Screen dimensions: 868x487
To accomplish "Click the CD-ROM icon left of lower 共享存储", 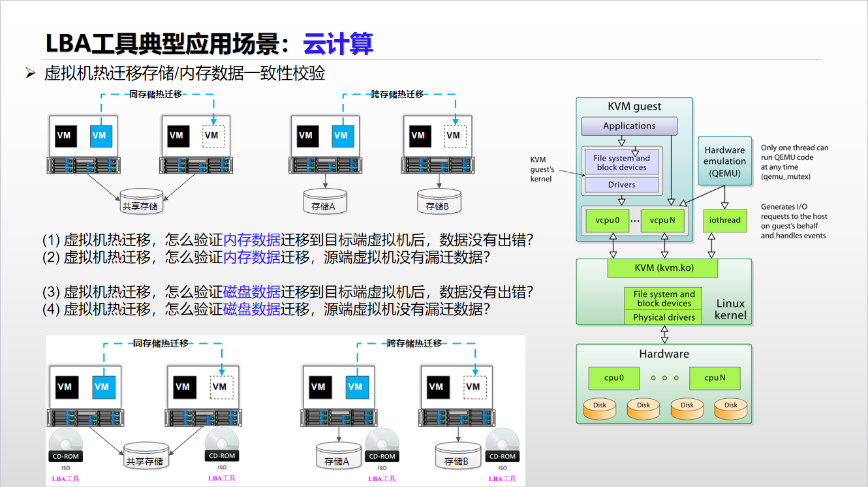I will [x=65, y=445].
